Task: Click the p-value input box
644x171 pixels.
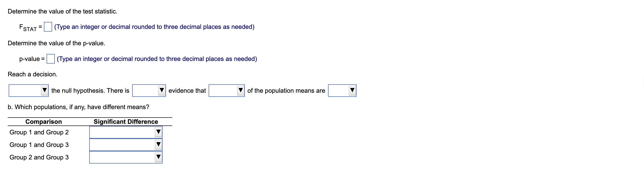Action: [50, 59]
